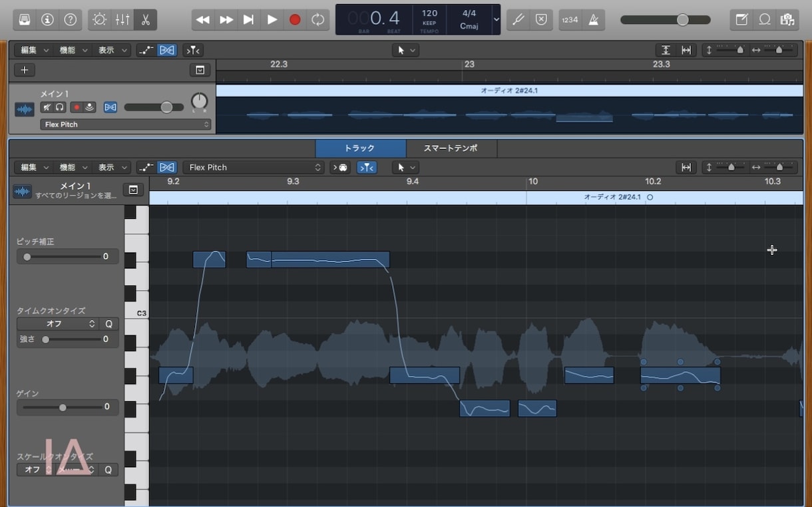The height and width of the screenshot is (507, 812).
Task: Toggle Catch Playhead in tracks area
Action: click(194, 50)
